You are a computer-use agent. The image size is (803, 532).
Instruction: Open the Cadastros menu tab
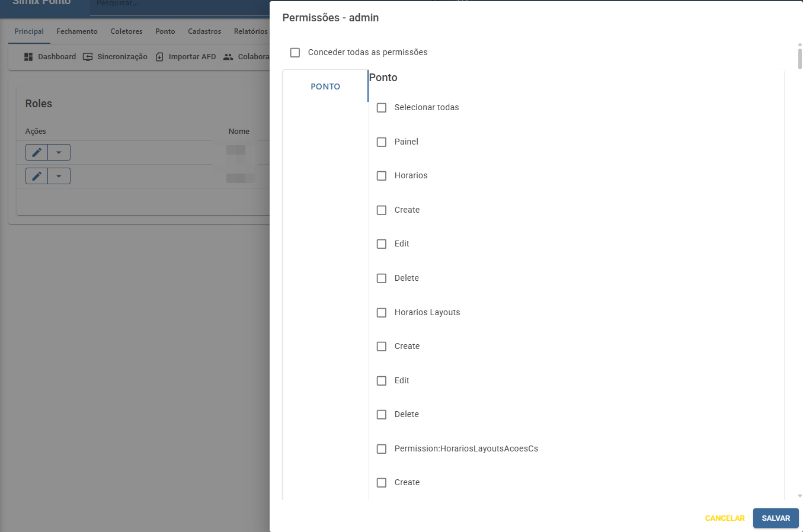[x=204, y=31]
